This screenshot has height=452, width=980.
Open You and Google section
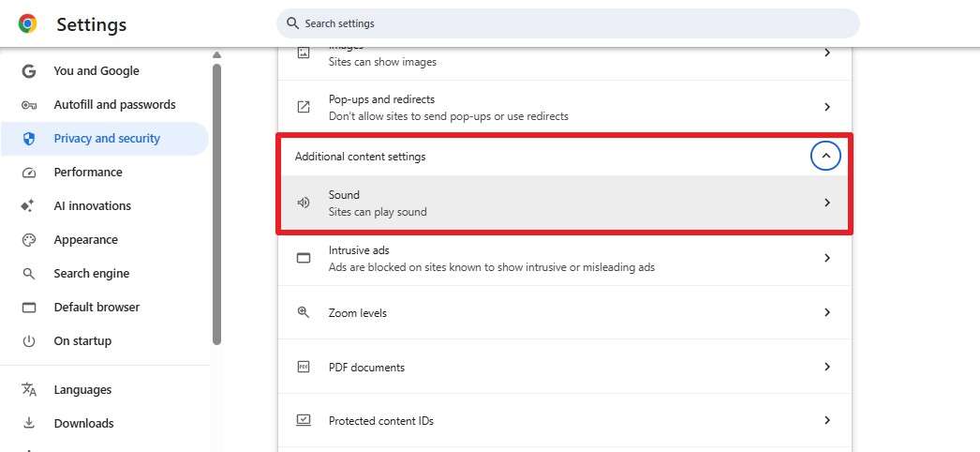(104, 71)
